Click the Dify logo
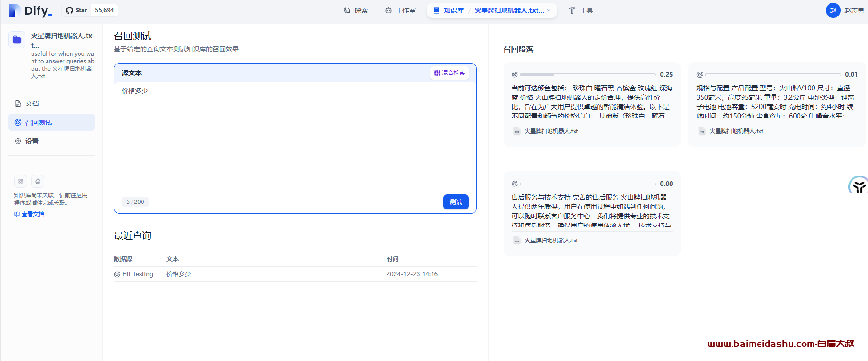This screenshot has width=868, height=361. click(x=31, y=10)
